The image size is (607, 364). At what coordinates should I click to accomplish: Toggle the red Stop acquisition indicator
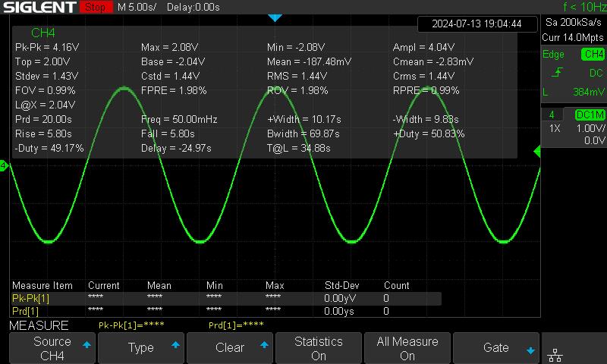pos(95,8)
